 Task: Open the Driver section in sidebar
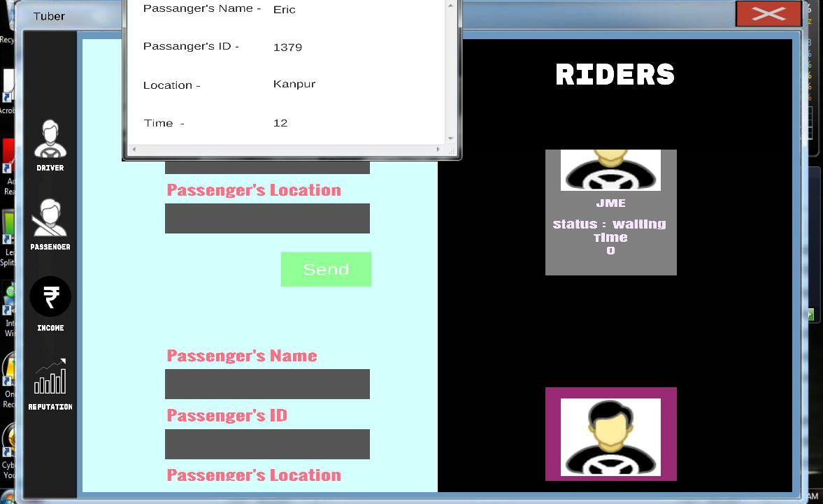coord(50,145)
